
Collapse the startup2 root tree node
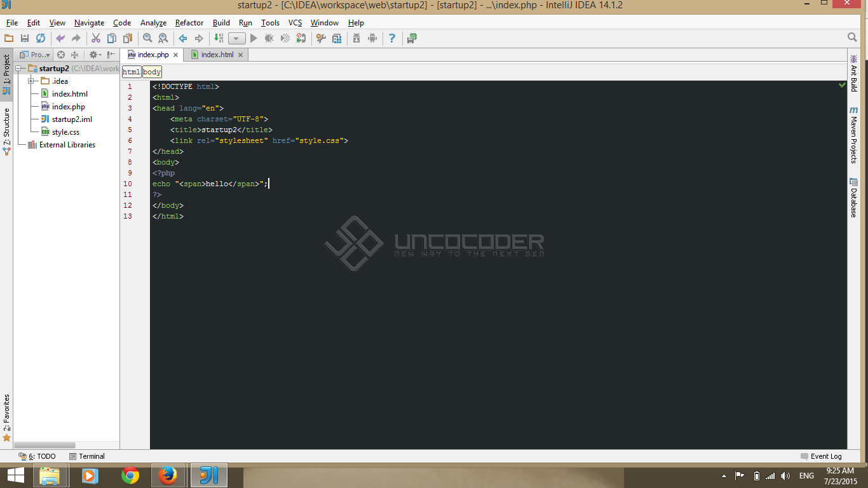tap(19, 69)
